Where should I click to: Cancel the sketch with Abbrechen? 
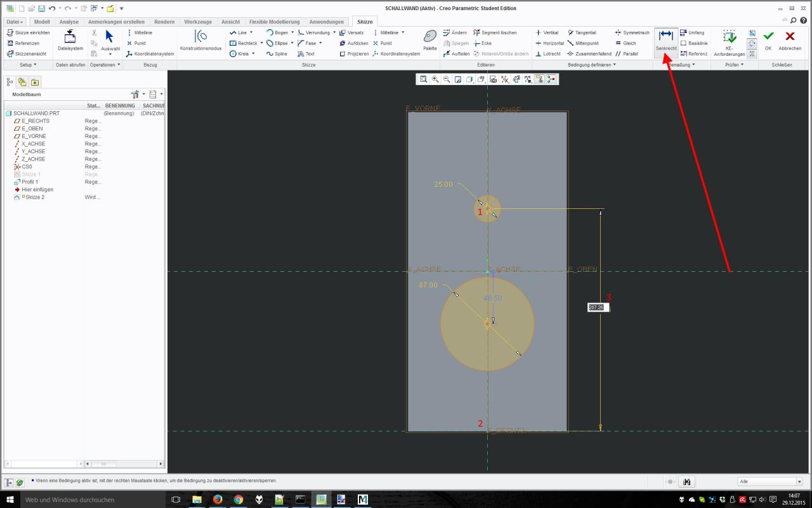point(790,39)
